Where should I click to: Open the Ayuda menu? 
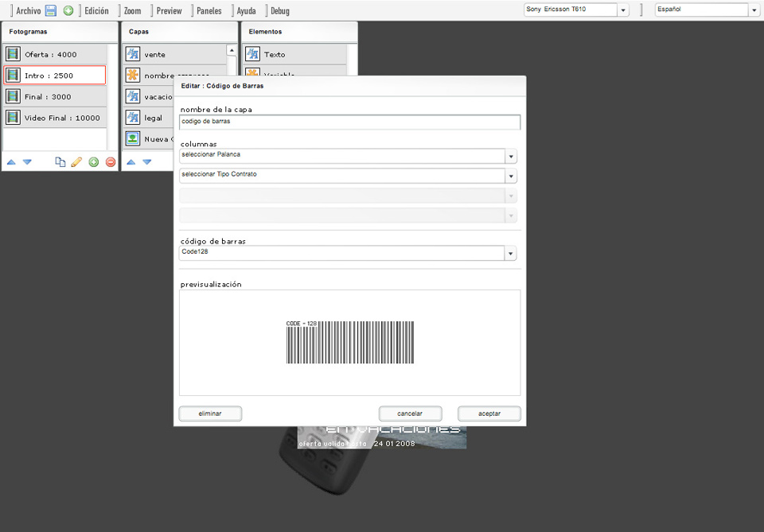pyautogui.click(x=246, y=10)
